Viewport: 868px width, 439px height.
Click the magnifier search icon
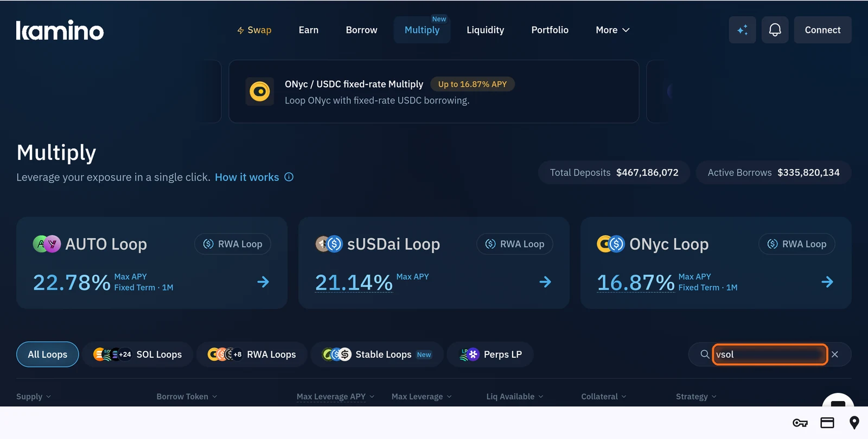coord(704,354)
